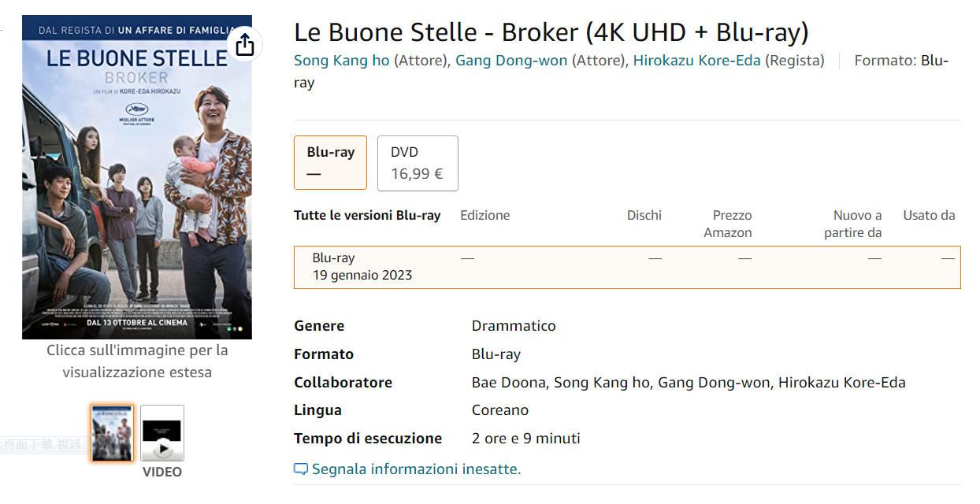Click the product title Le Buone Stelle
The image size is (980, 504).
pos(551,32)
